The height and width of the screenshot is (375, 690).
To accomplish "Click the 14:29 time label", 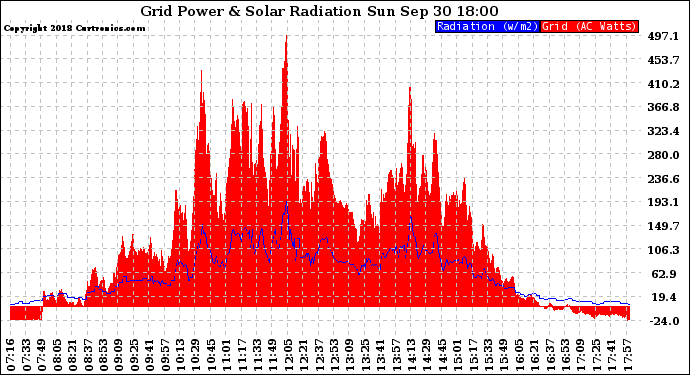I will click(x=426, y=355).
